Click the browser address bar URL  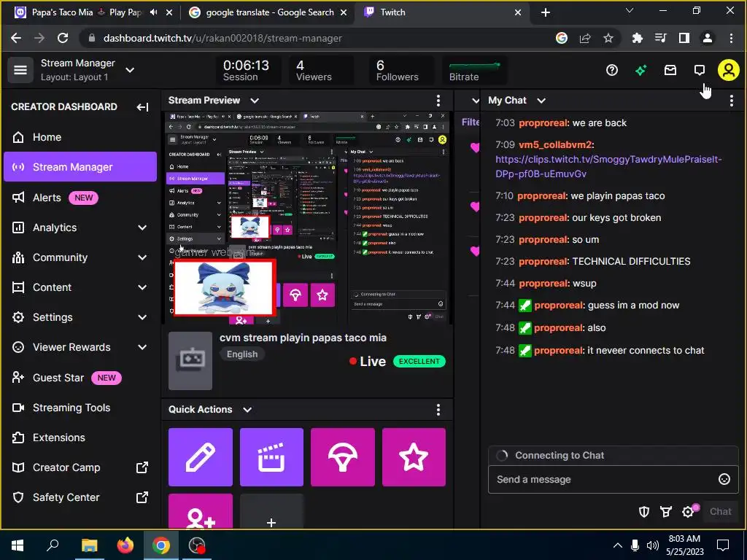pyautogui.click(x=222, y=38)
